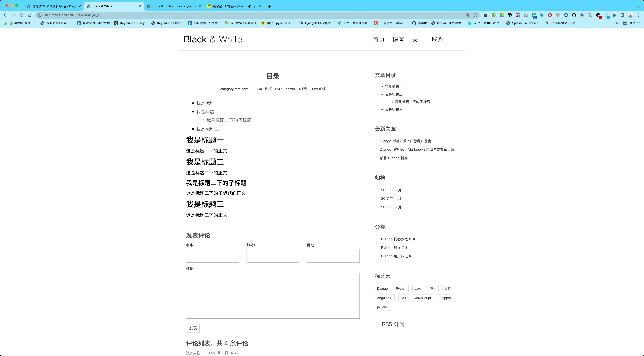Jump to 我是标题三 in sidebar 文章目录
Image resolution: width=644 pixels, height=356 pixels.
(393, 109)
